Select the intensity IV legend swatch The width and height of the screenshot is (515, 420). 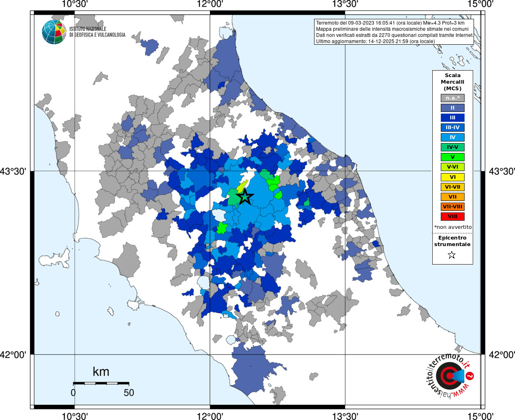[x=453, y=137]
